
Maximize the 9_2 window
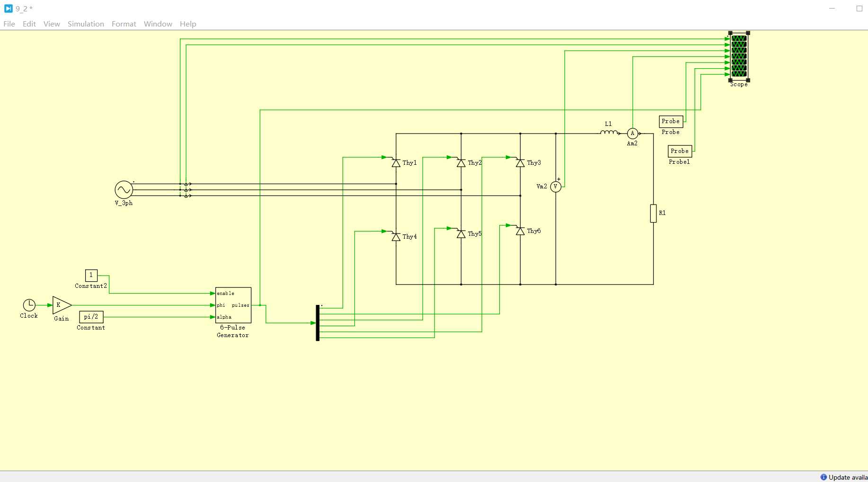[859, 9]
